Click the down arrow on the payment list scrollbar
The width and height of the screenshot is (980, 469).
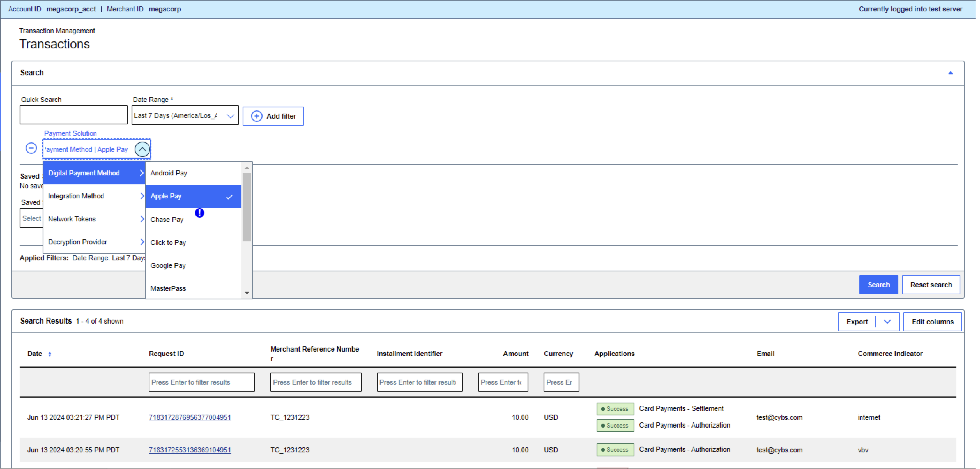[247, 293]
